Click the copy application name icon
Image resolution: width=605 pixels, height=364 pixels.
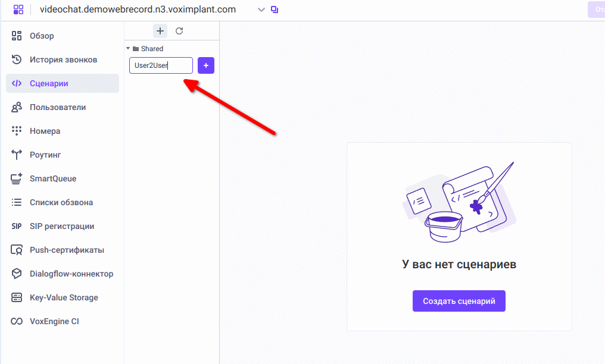275,10
